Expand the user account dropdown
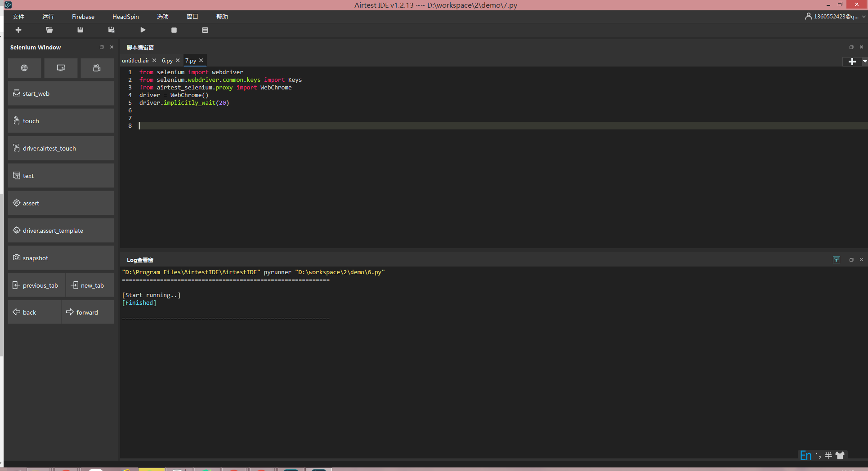The height and width of the screenshot is (471, 868). click(864, 17)
